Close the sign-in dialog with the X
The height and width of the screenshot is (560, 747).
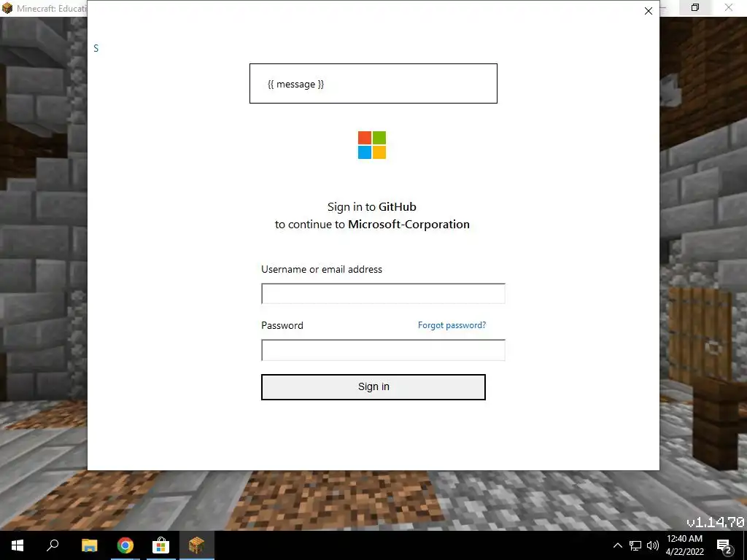648,11
